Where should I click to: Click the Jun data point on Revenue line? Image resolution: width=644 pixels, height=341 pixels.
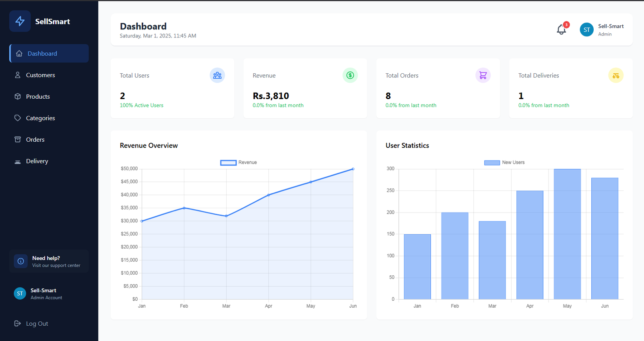[x=353, y=169]
